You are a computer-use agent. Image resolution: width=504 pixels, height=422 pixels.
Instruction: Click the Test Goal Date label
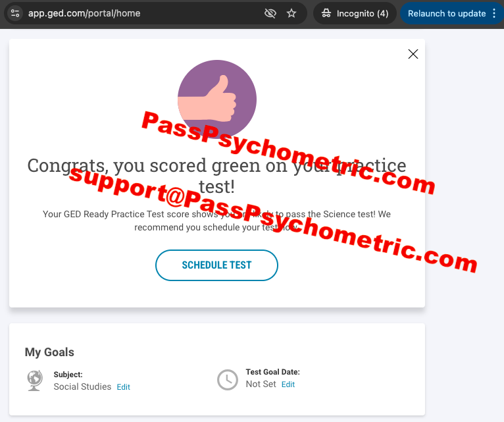coord(273,372)
